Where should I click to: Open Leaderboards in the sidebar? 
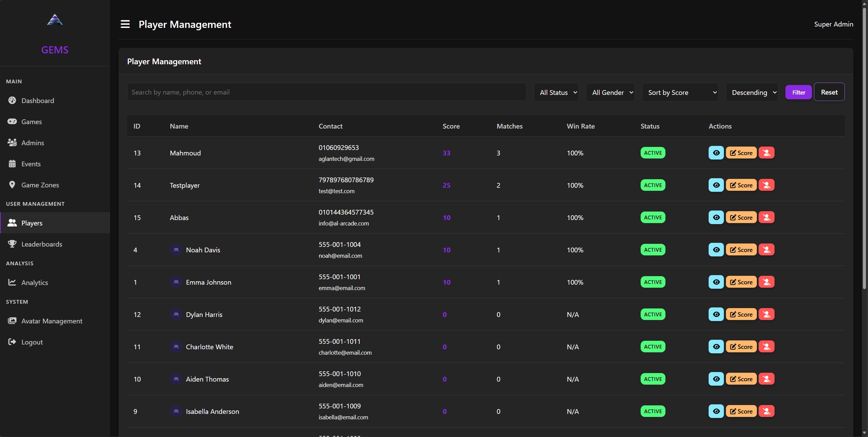tap(41, 244)
